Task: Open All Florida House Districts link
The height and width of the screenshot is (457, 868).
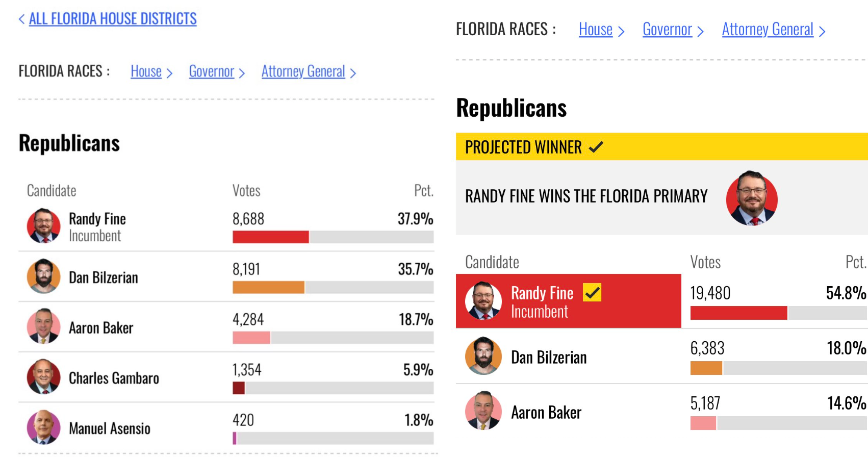Action: pos(113,19)
